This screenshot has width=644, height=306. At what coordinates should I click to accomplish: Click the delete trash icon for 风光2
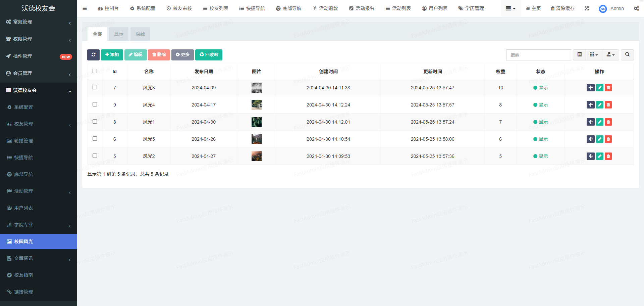coord(608,156)
